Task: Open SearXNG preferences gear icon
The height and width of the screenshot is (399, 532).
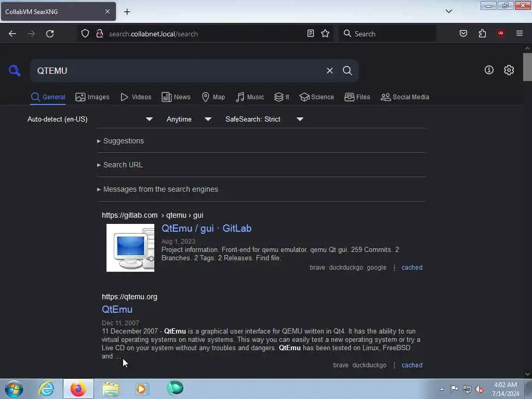Action: pos(509,70)
